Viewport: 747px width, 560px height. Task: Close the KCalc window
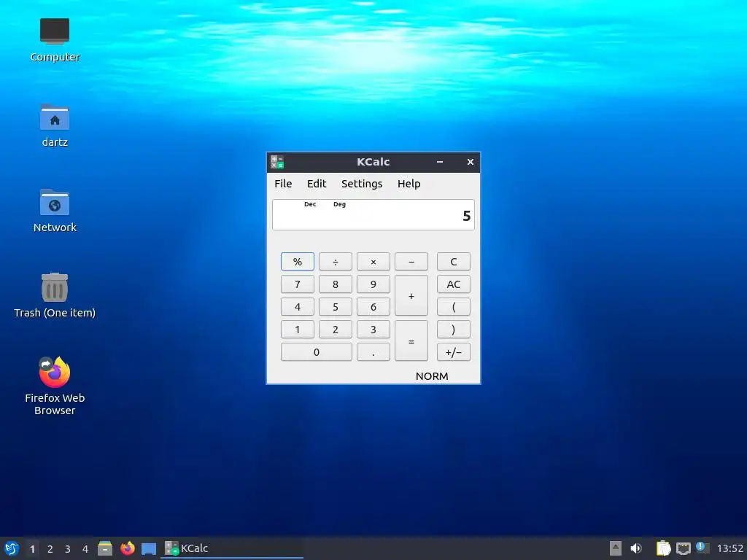point(471,162)
